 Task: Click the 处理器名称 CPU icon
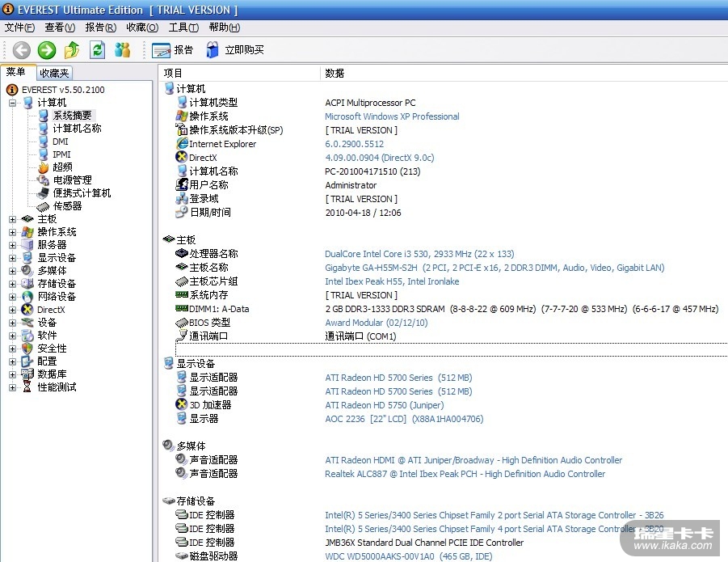point(182,253)
